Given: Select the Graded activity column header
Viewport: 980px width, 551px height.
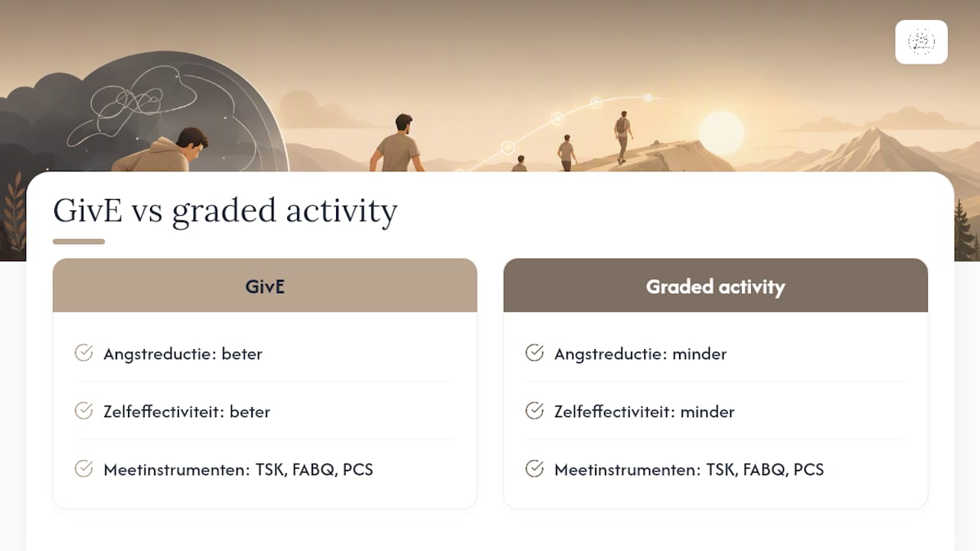Looking at the screenshot, I should (x=716, y=285).
